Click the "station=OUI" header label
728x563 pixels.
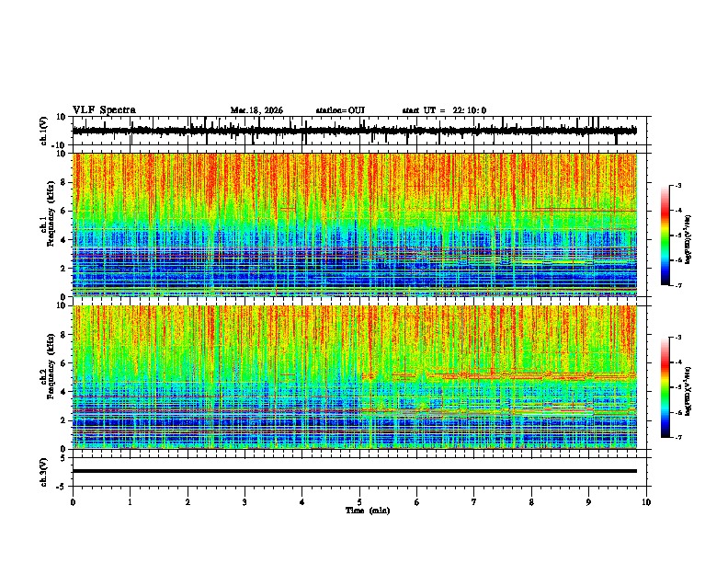click(340, 110)
